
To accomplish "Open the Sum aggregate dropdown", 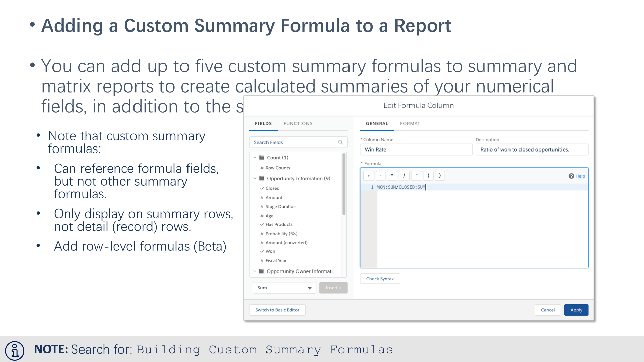I will coord(284,288).
